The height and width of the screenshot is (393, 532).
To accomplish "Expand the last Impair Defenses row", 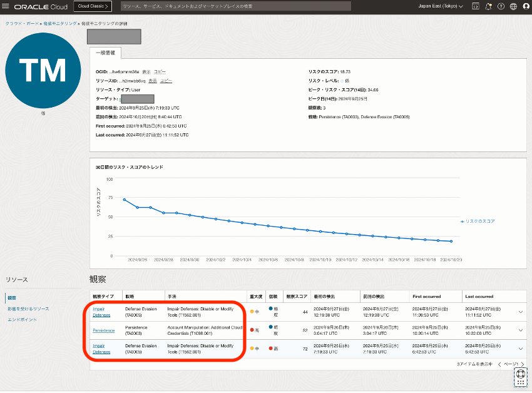I will (x=521, y=349).
